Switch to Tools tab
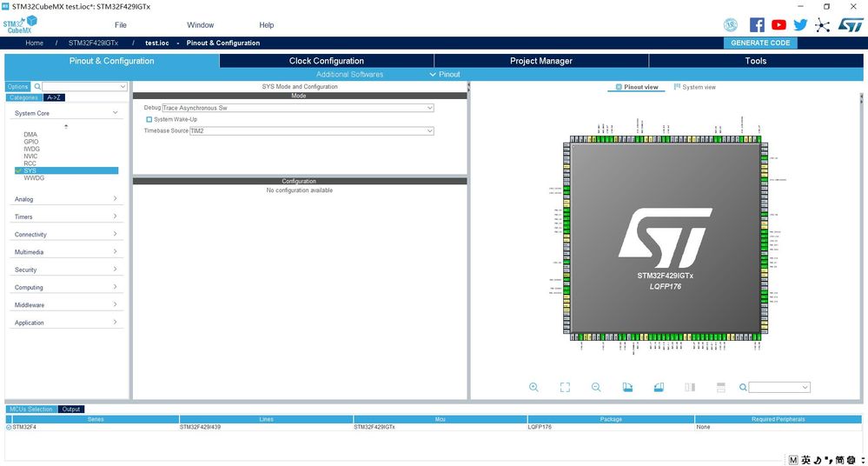This screenshot has width=868, height=466. click(x=756, y=61)
